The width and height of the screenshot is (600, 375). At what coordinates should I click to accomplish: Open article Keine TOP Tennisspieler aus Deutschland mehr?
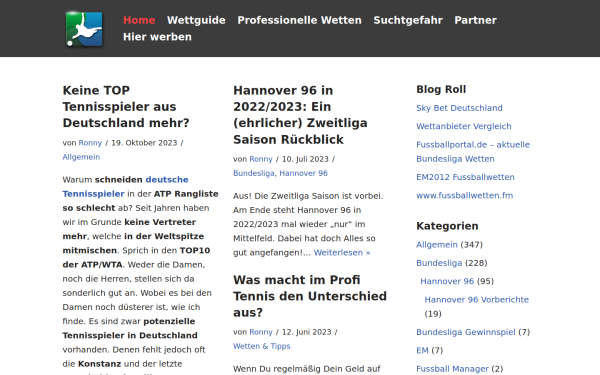[126, 107]
